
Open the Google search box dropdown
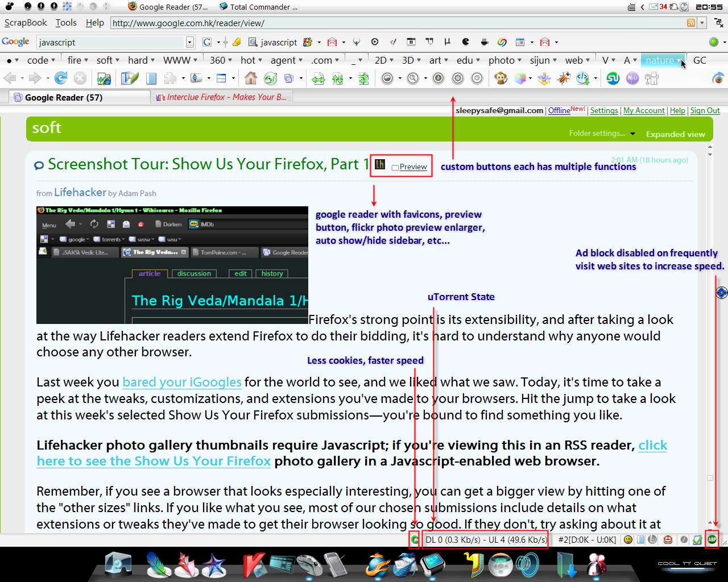point(189,42)
